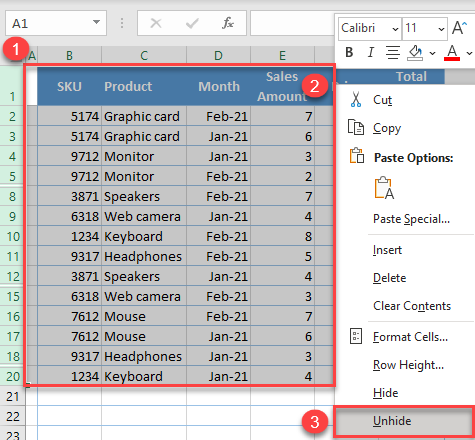The width and height of the screenshot is (475, 440).
Task: Click the three-dot formula bar handle
Action: (122, 23)
